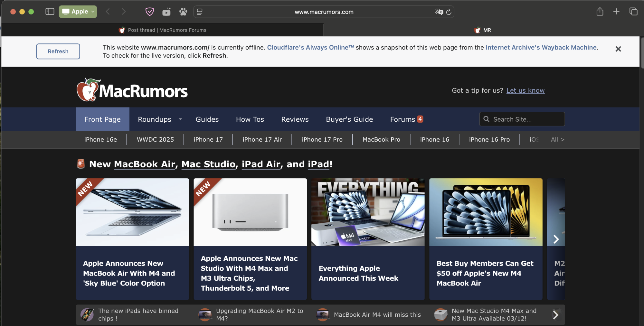This screenshot has height=326, width=644.
Task: Switch to Post thread MacRumors Forums tab
Action: [162, 30]
